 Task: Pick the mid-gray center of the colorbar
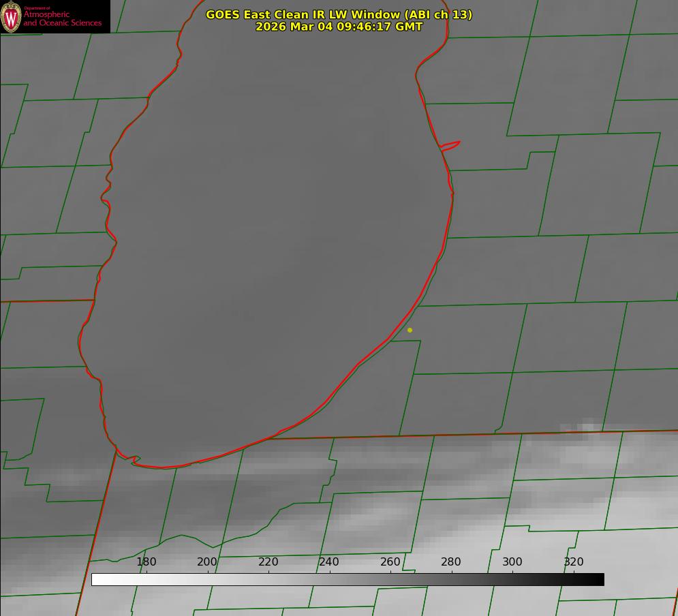(348, 579)
